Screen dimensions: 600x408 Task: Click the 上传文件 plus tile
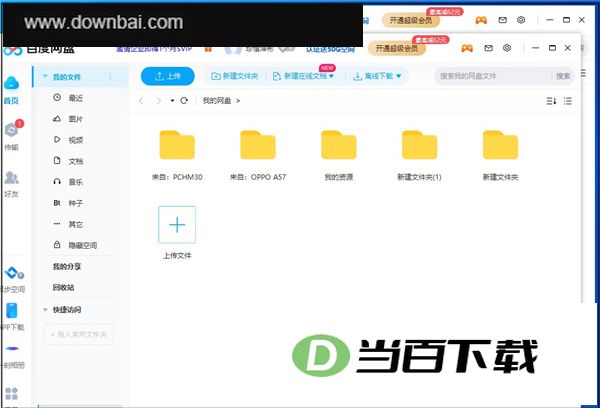point(177,225)
